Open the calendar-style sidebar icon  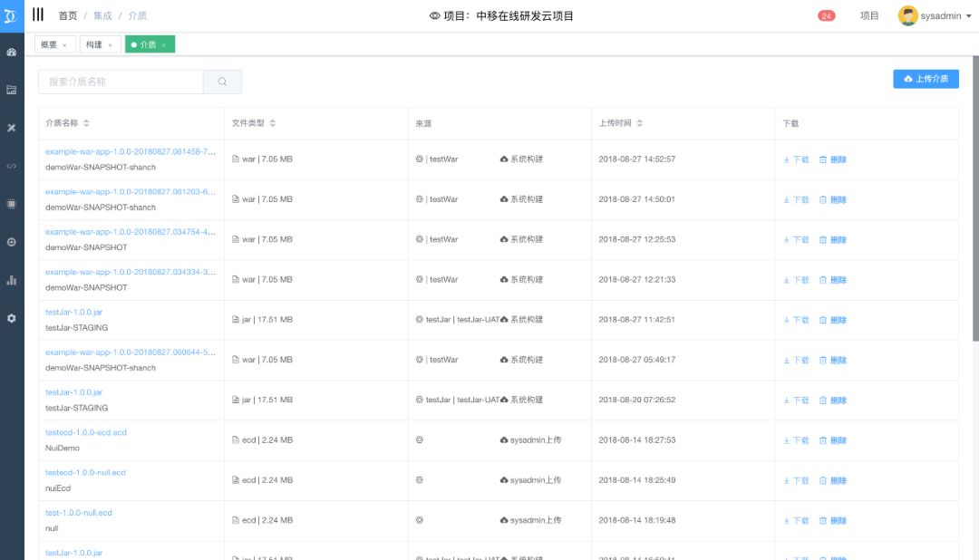[11, 90]
